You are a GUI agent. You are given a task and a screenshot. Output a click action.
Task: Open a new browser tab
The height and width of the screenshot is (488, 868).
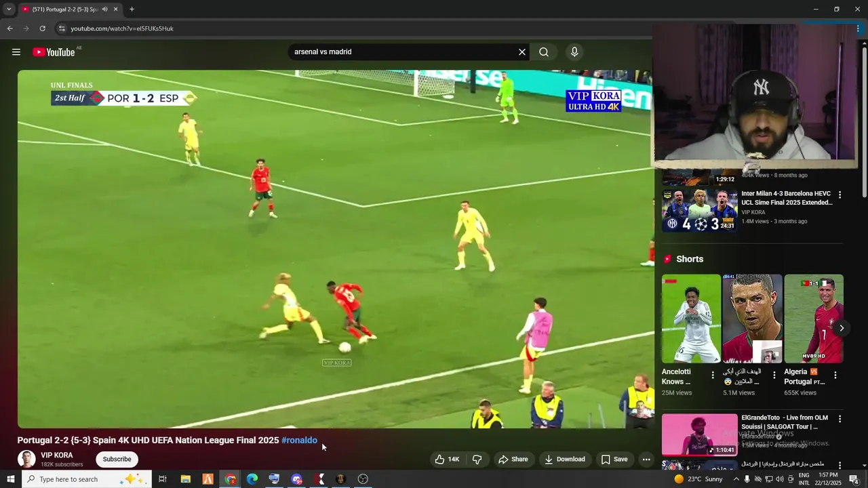point(132,9)
